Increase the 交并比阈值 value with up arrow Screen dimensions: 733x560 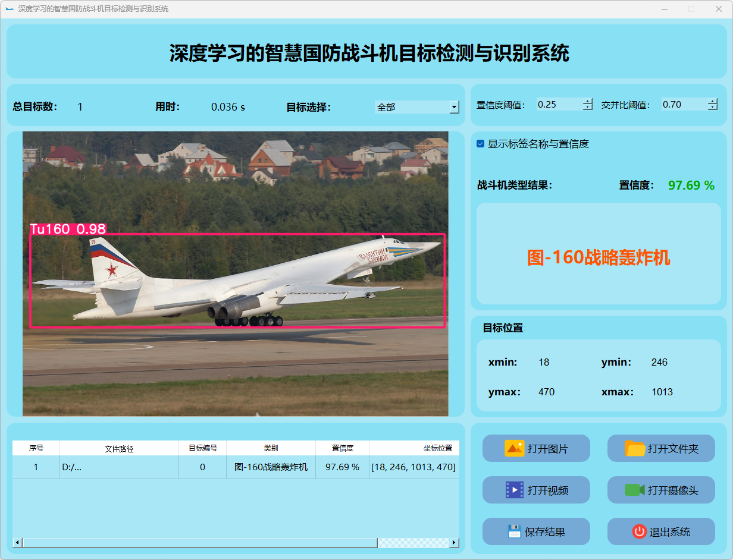pyautogui.click(x=713, y=101)
